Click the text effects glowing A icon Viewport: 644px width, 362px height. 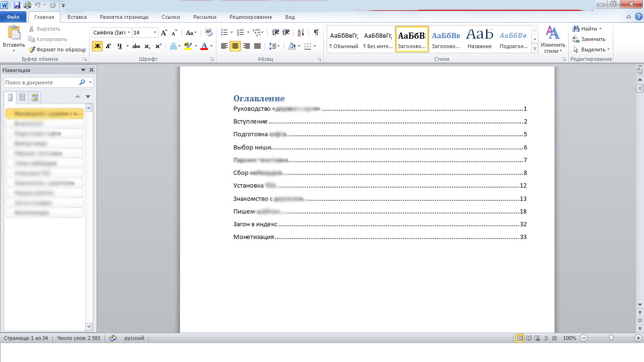click(x=173, y=46)
